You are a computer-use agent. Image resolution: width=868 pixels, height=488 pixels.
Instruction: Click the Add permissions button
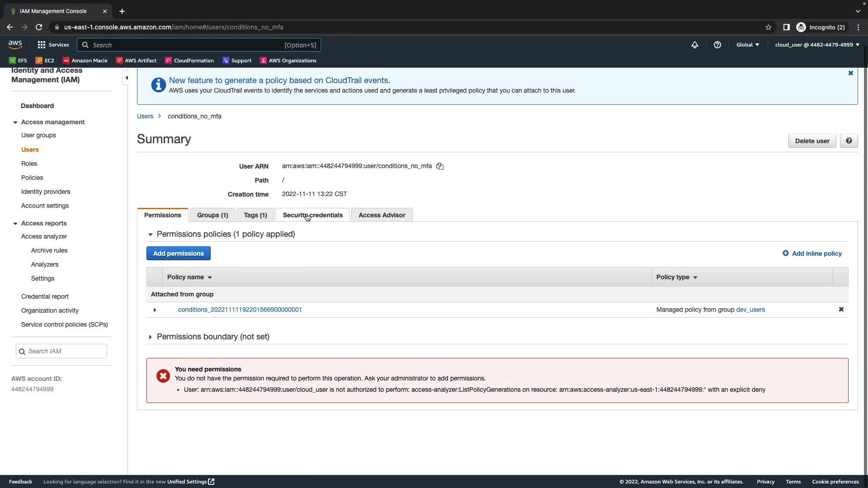pos(178,253)
